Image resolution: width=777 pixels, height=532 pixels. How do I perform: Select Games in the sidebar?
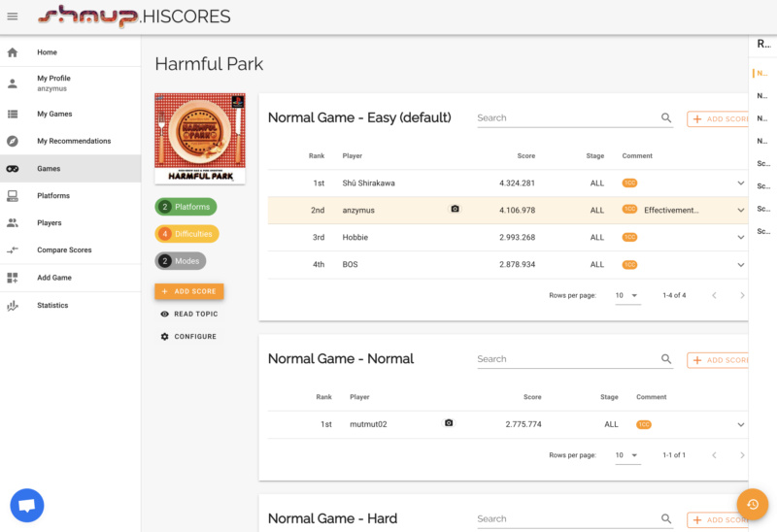click(x=70, y=168)
